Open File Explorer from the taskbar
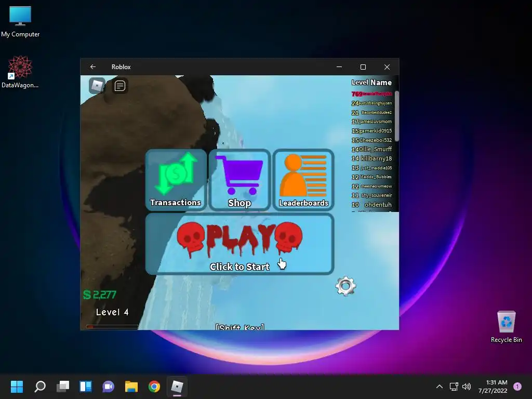Viewport: 532px width, 399px height. click(x=131, y=387)
